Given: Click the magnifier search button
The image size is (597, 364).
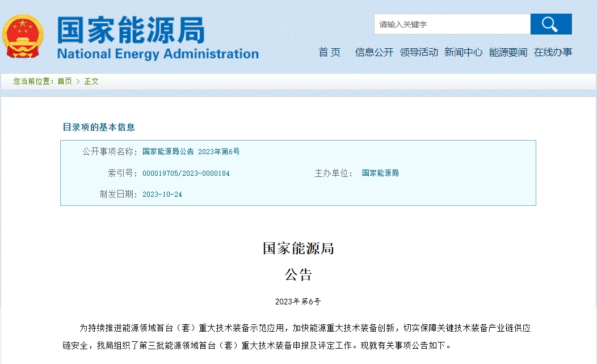Looking at the screenshot, I should [x=550, y=24].
